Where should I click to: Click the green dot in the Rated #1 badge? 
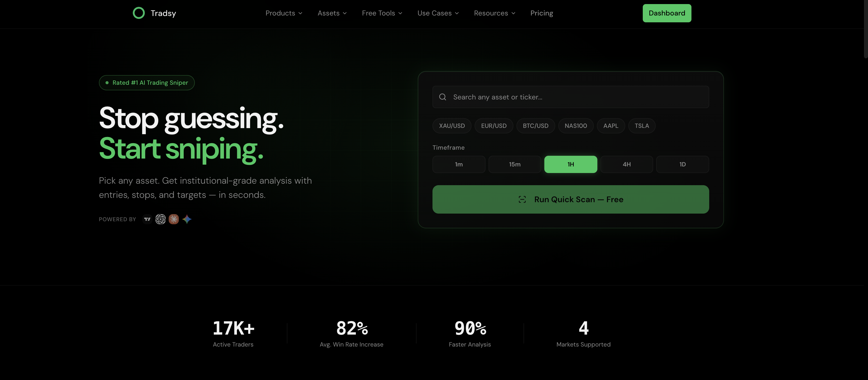pyautogui.click(x=107, y=83)
